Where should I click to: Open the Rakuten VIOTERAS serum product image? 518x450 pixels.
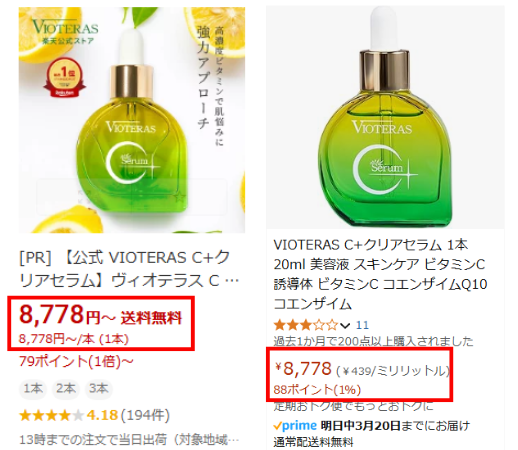tap(132, 120)
